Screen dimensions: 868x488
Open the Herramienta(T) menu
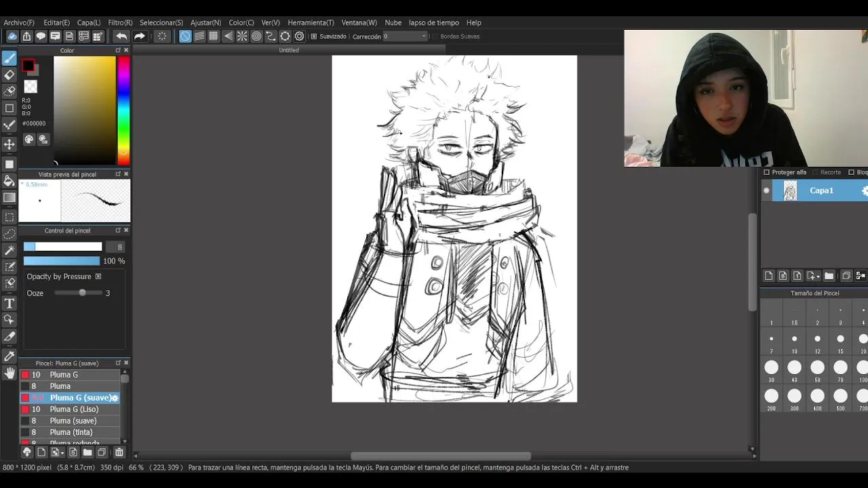(x=311, y=22)
